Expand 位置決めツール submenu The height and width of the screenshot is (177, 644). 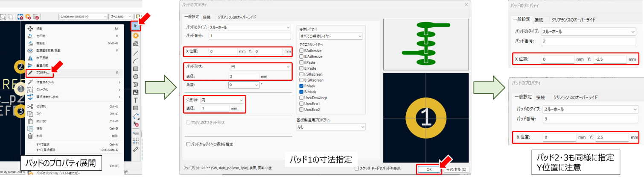[73, 82]
